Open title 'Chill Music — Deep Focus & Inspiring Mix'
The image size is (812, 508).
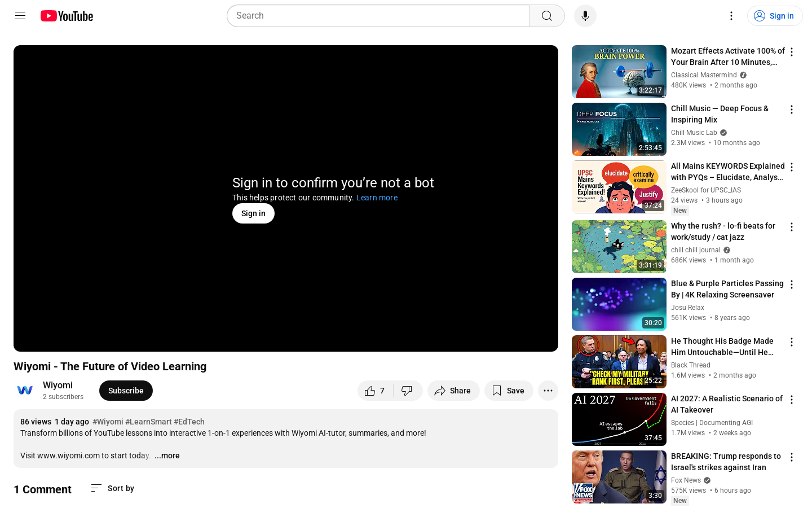pyautogui.click(x=720, y=114)
